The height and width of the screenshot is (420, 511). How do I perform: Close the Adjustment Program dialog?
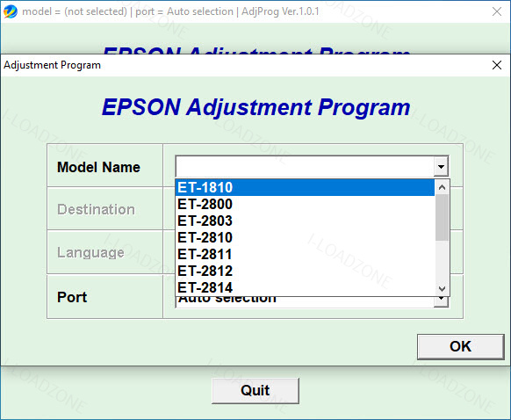[x=497, y=65]
